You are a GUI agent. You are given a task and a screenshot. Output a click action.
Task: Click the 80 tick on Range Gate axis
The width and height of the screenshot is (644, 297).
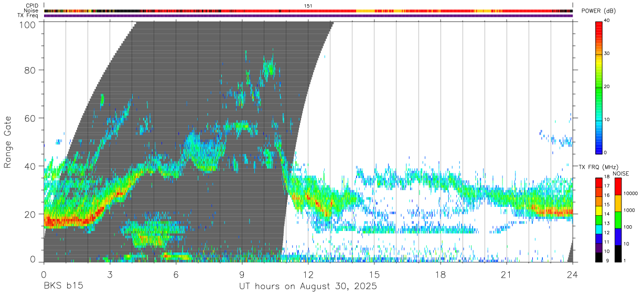point(30,70)
